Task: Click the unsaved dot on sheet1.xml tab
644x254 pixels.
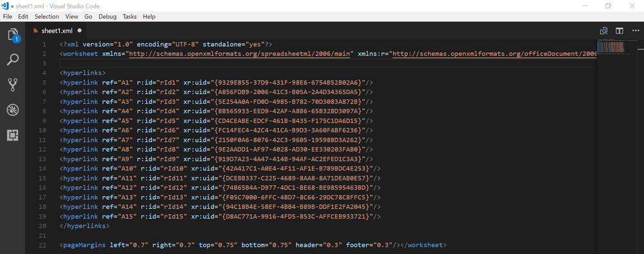Action: coord(79,30)
